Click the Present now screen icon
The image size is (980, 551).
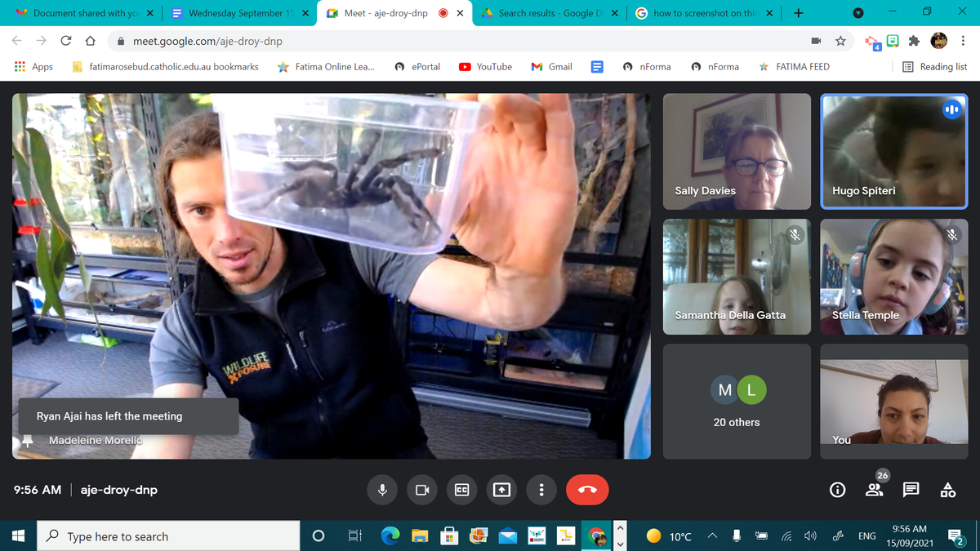(x=501, y=490)
